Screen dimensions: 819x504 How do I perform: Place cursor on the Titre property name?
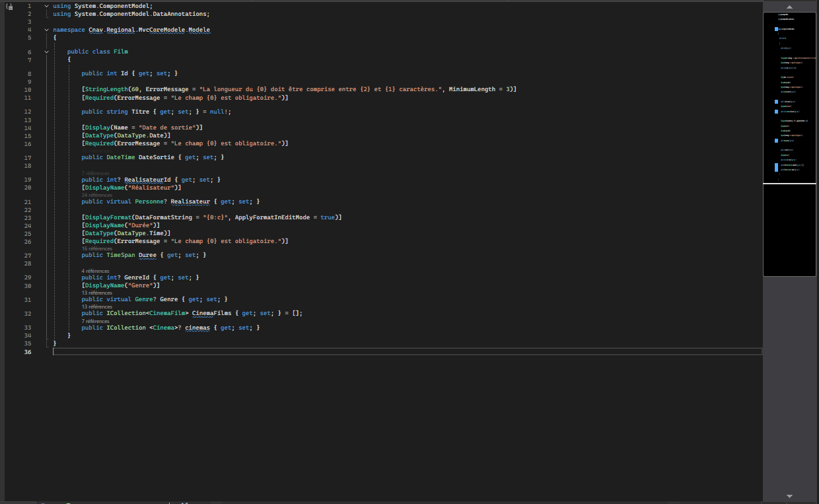click(x=141, y=111)
